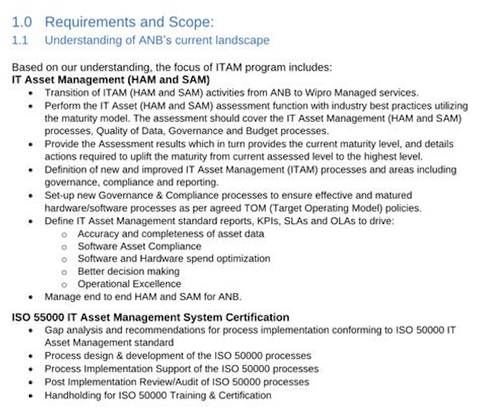Click the 'Based on our understanding' intro sentence
Screen dimensions: 500x413
(x=172, y=67)
